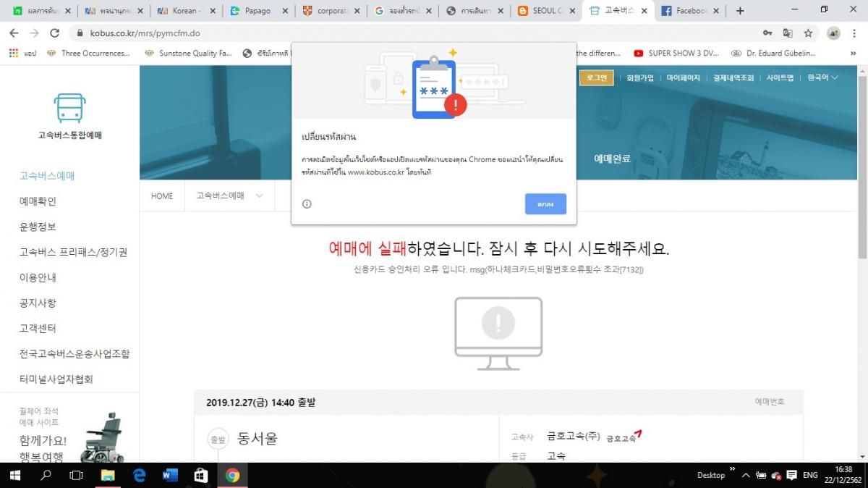Open 터미널사업자협회 sidebar link
Image resolution: width=868 pixels, height=488 pixels.
click(x=56, y=379)
